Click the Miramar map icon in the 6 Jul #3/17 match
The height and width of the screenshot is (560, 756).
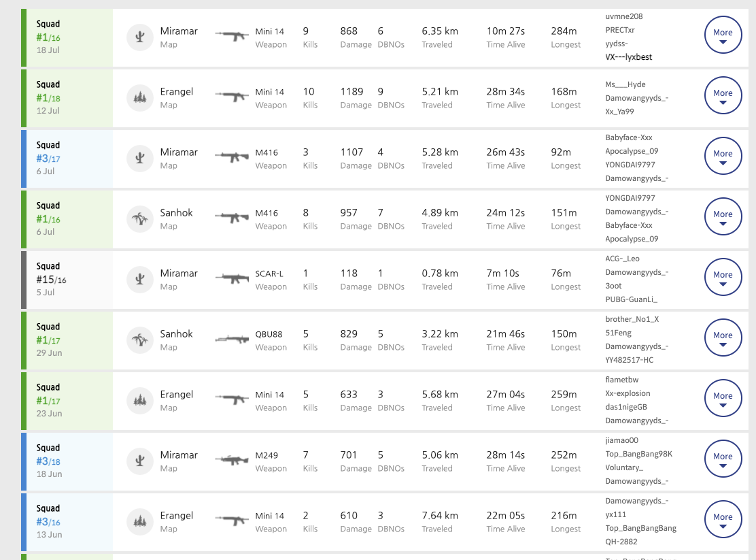(x=140, y=159)
